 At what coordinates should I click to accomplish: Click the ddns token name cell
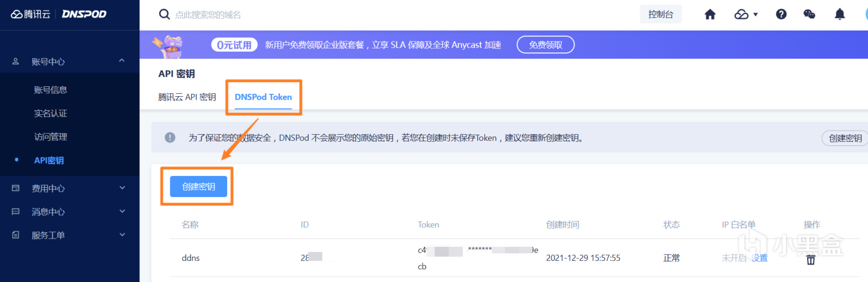[190, 258]
